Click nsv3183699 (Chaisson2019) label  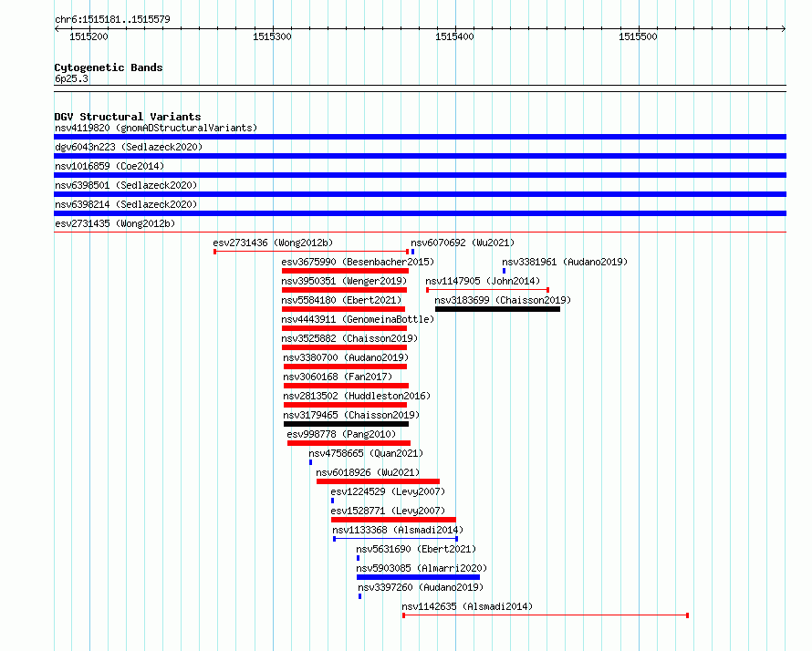click(503, 300)
